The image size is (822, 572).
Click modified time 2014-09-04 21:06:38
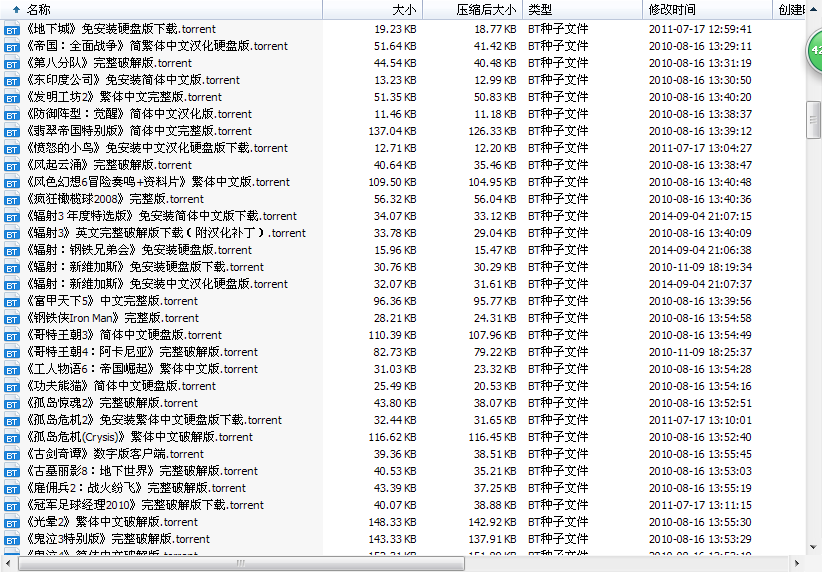point(700,250)
